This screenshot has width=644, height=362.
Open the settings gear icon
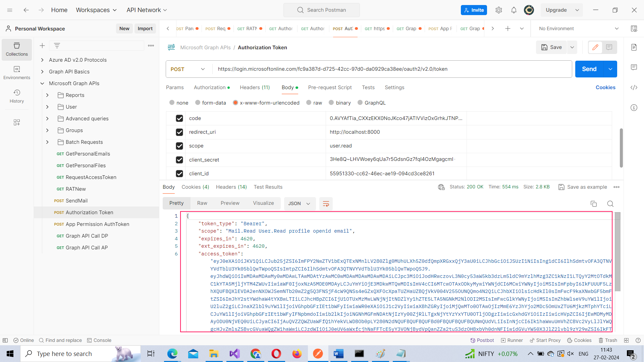click(499, 10)
